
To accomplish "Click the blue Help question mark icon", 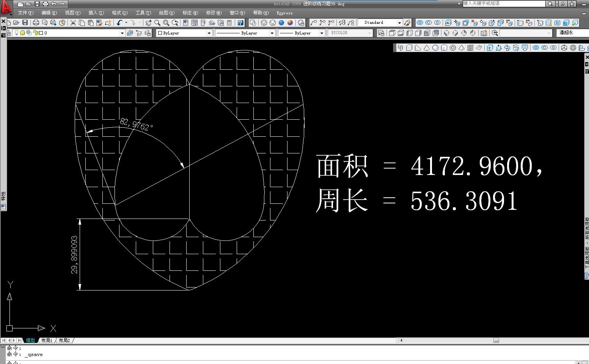I will [240, 23].
